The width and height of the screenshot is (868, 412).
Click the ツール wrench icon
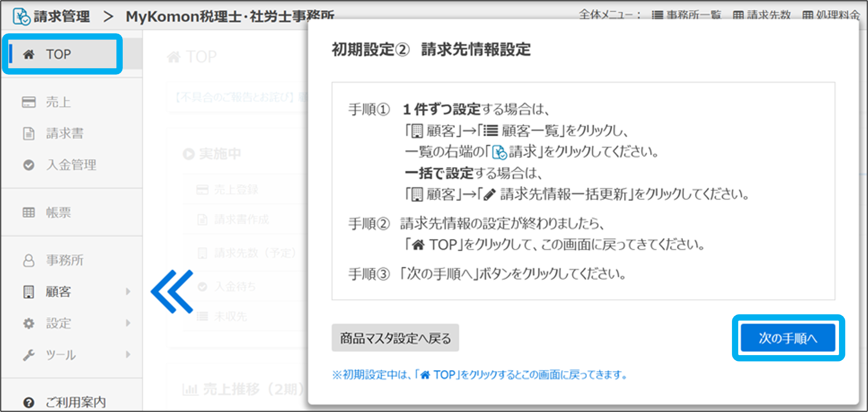pos(29,355)
